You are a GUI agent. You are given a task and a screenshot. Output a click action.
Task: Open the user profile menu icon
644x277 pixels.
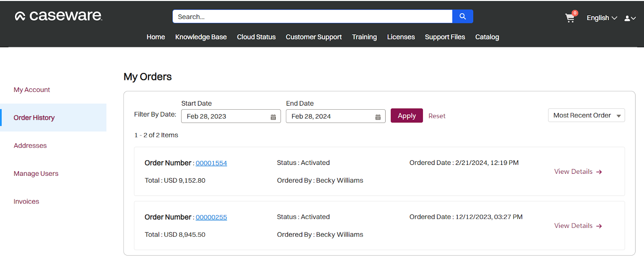click(x=630, y=18)
